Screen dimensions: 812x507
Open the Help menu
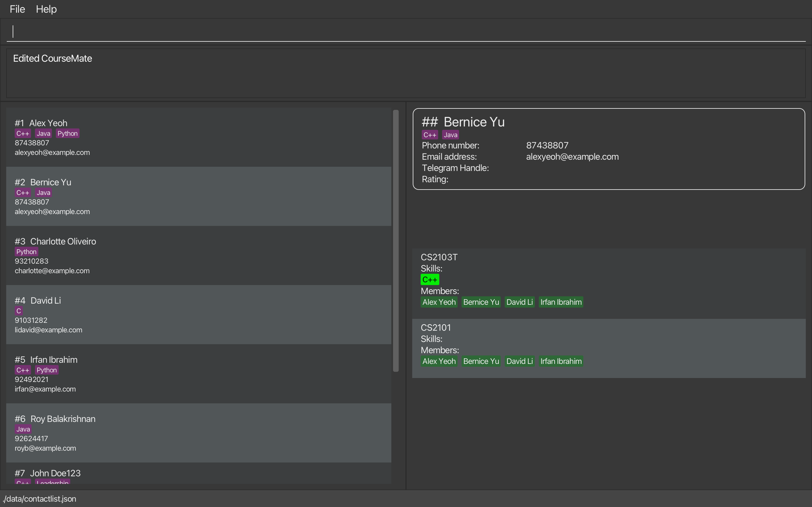(x=46, y=9)
